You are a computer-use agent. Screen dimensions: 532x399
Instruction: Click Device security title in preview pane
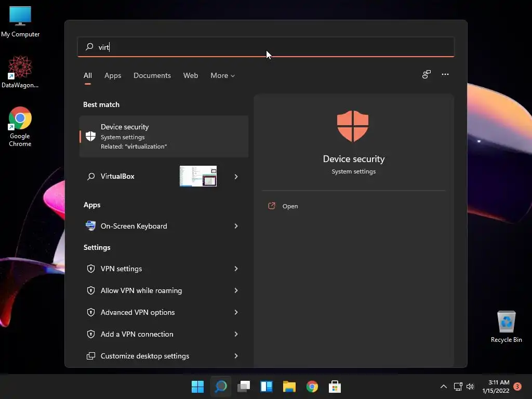coord(353,159)
